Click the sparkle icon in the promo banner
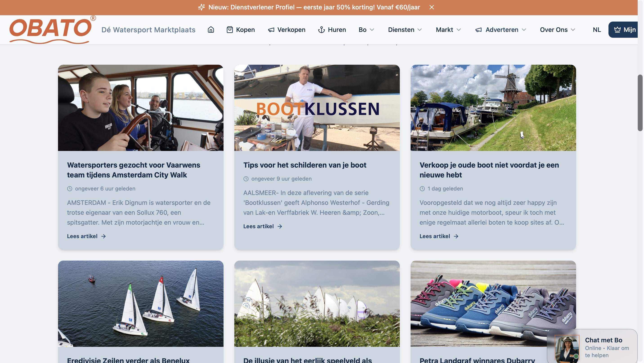This screenshot has width=644, height=363. tap(201, 7)
